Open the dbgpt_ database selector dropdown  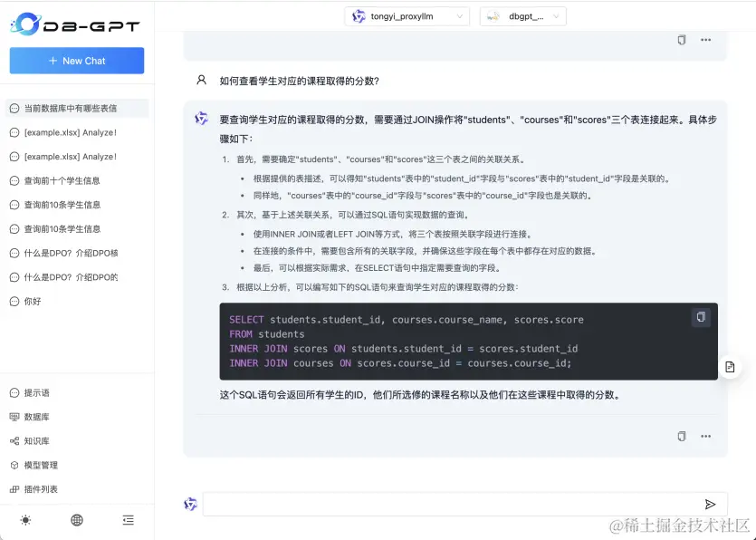pyautogui.click(x=522, y=15)
